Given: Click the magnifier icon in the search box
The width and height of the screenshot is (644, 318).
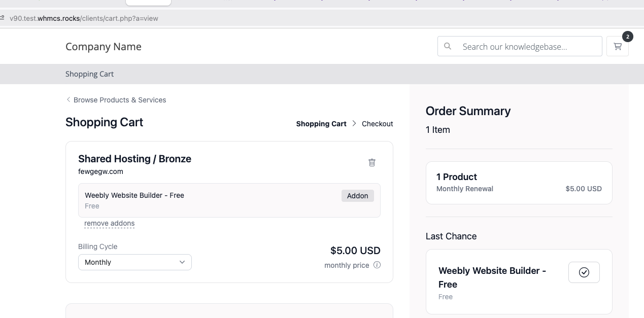Looking at the screenshot, I should pos(448,46).
